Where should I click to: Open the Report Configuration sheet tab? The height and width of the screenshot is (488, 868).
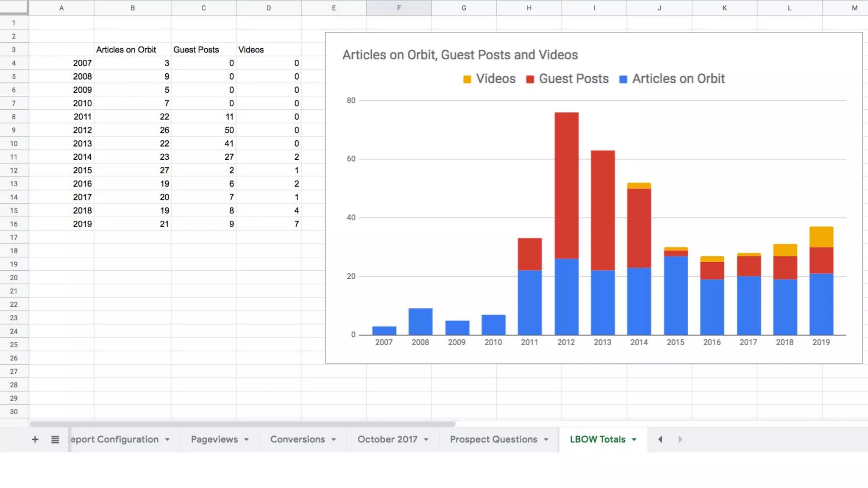[114, 439]
